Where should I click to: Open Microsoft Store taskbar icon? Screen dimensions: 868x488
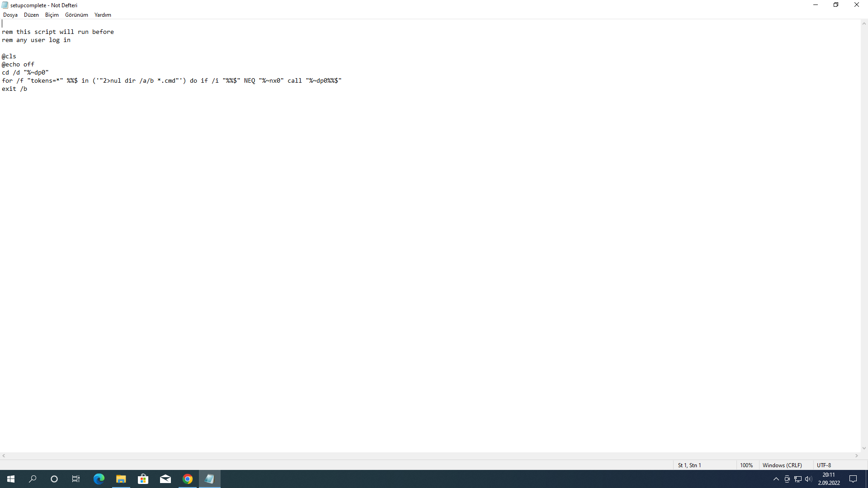click(143, 479)
